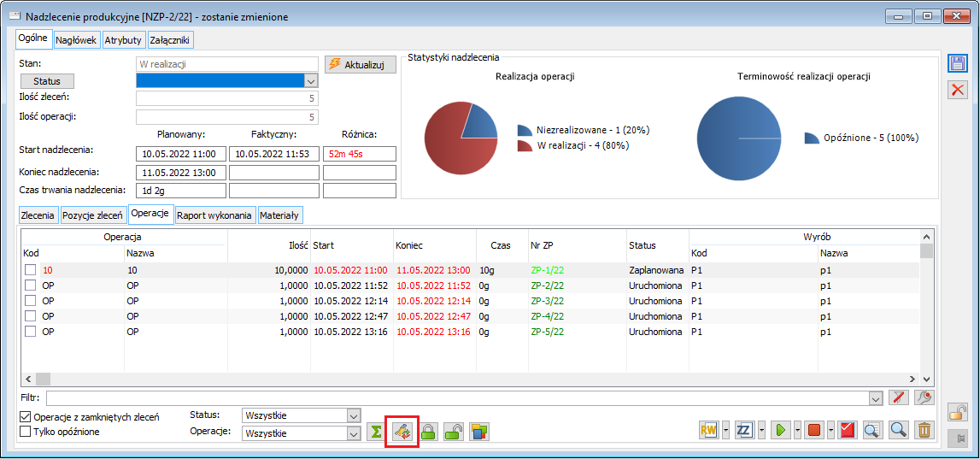Click the RW document icon
Screen dimensions: 980x459
[x=709, y=430]
